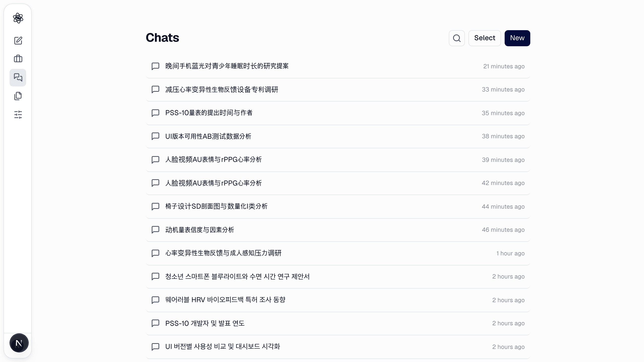
Task: Click chat bubble icon beside 청소년 스마트폰 chat
Action: (155, 277)
